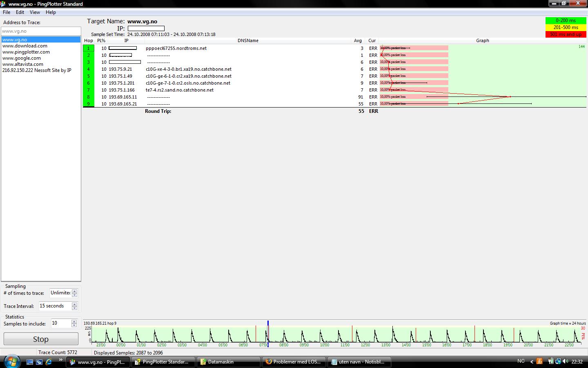Click the PL% column header
This screenshot has height=368, width=588.
[x=101, y=40]
